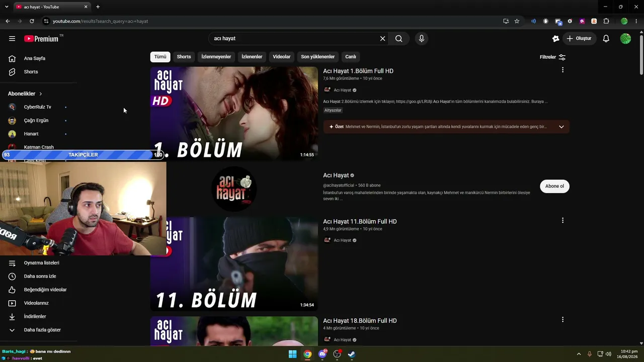Viewport: 644px width, 362px height.
Task: Open the YouTube hamburger guide menu
Action: tap(12, 39)
